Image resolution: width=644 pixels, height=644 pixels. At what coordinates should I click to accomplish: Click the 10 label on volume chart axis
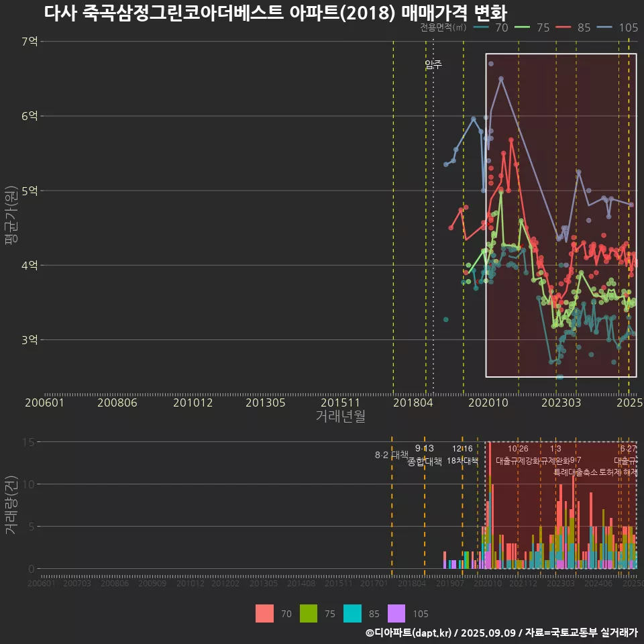point(29,484)
